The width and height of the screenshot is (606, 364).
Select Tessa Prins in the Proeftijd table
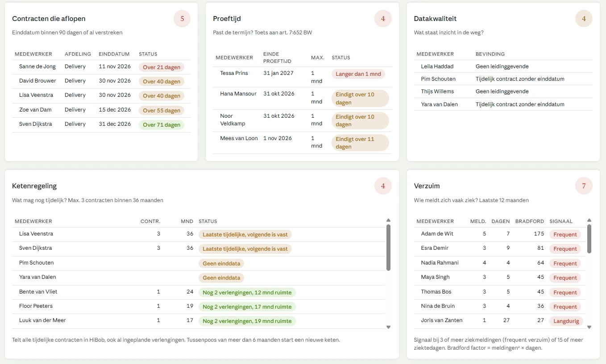234,73
